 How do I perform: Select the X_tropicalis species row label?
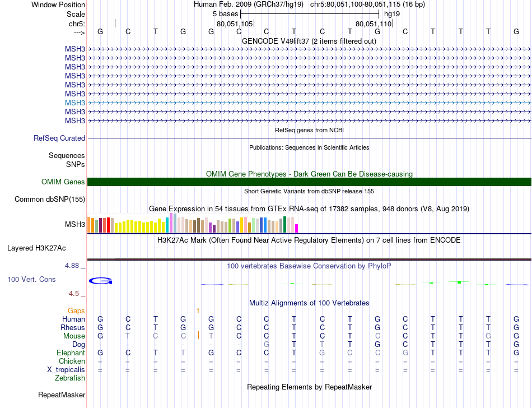pyautogui.click(x=66, y=370)
